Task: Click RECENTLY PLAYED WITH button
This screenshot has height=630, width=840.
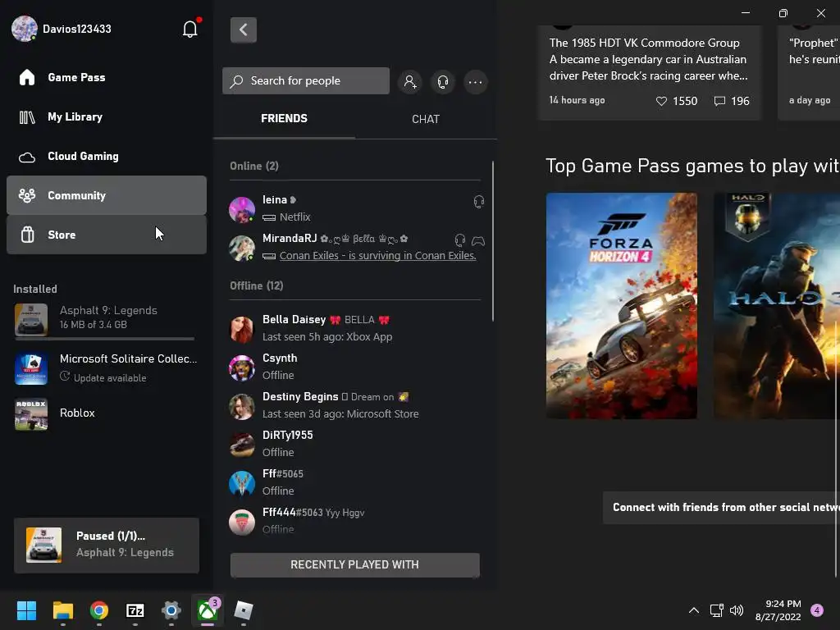Action: coord(354,564)
